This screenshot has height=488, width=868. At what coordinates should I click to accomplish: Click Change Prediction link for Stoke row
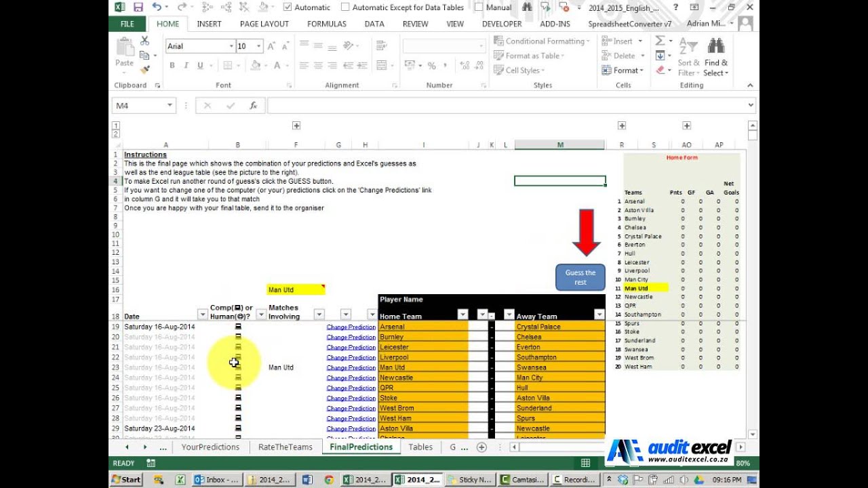click(351, 398)
